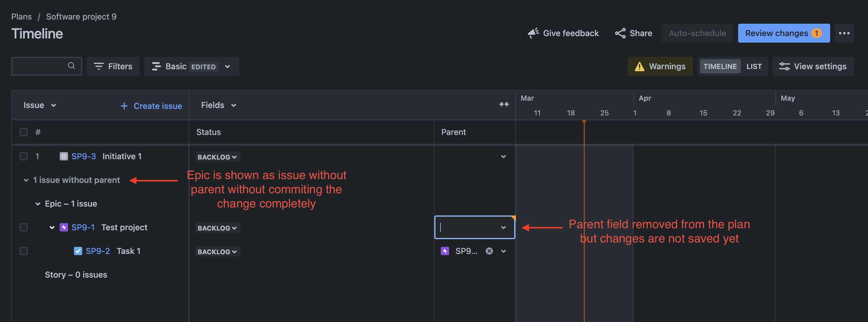The height and width of the screenshot is (322, 868).
Task: Check the SP9-3 Initiative 1 checkbox
Action: pyautogui.click(x=24, y=156)
